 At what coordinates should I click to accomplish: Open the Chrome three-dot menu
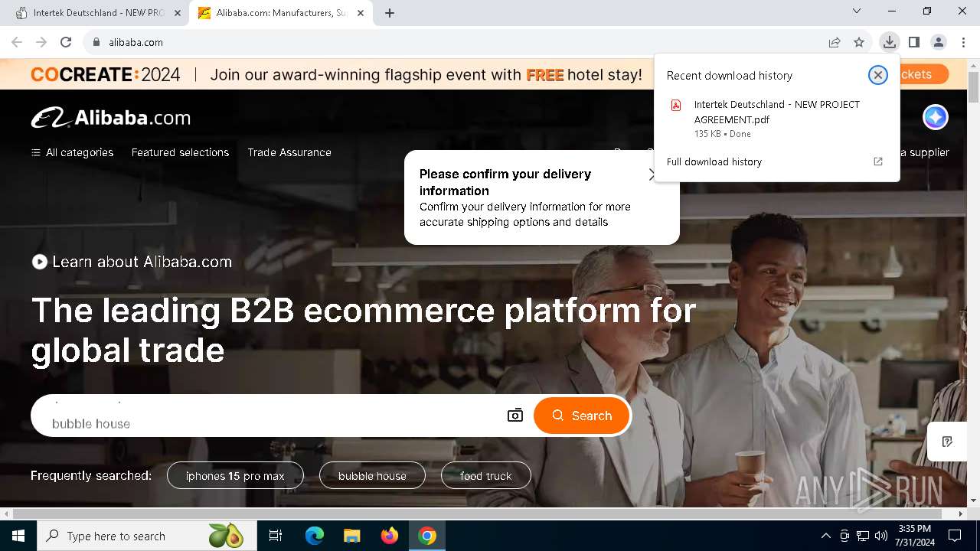coord(963,43)
